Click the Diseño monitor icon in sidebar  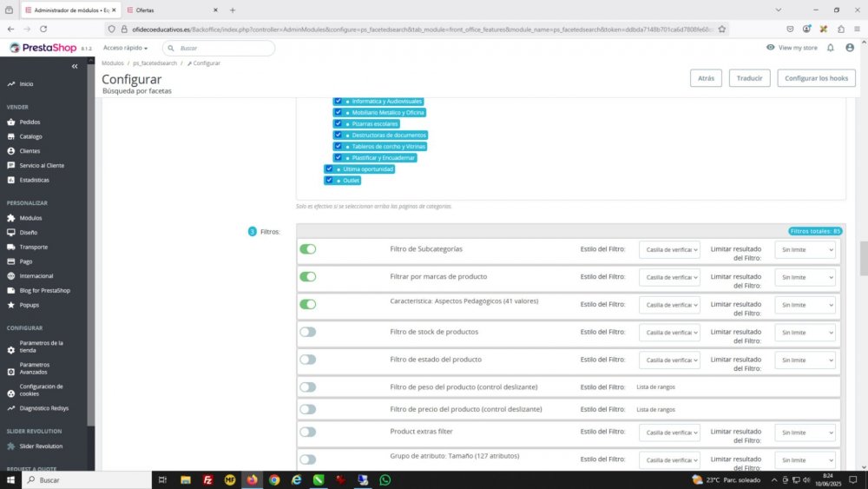(11, 233)
